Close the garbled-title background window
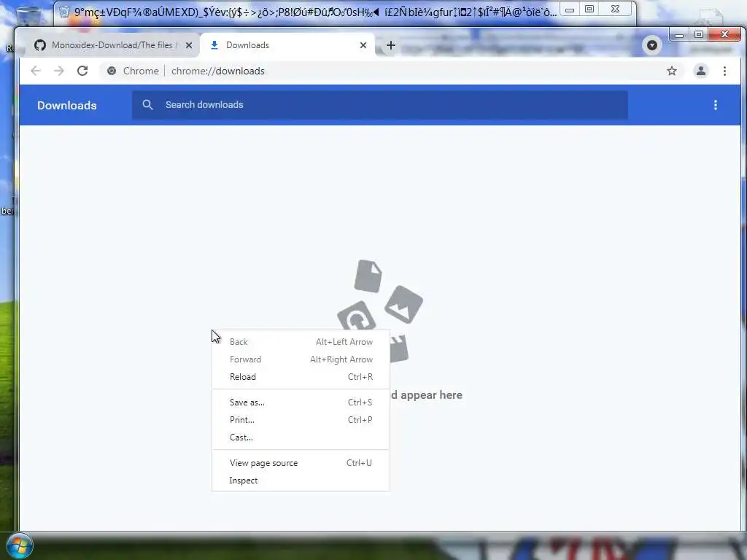 tap(616, 9)
